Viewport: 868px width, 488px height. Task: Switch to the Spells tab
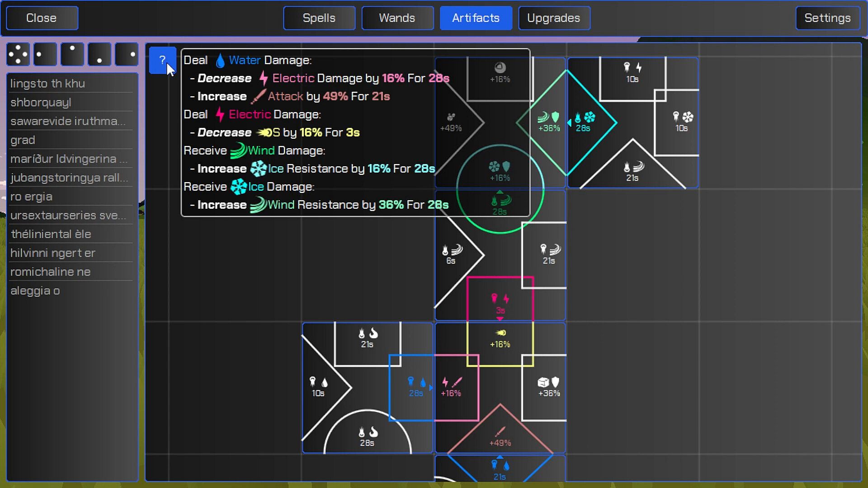319,18
